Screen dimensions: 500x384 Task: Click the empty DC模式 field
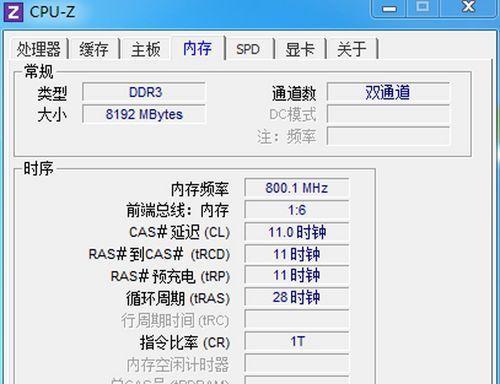388,114
